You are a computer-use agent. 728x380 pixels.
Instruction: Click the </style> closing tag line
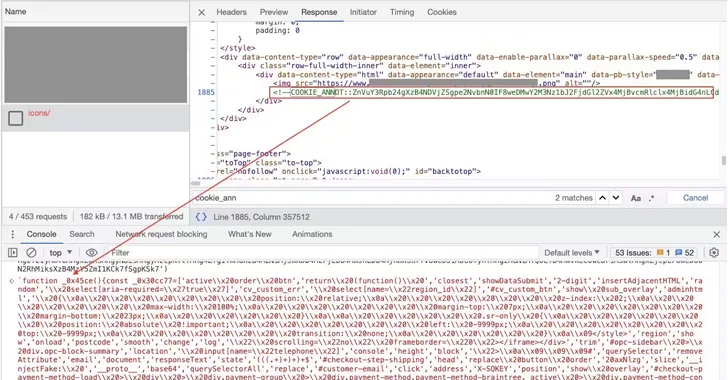click(238, 48)
